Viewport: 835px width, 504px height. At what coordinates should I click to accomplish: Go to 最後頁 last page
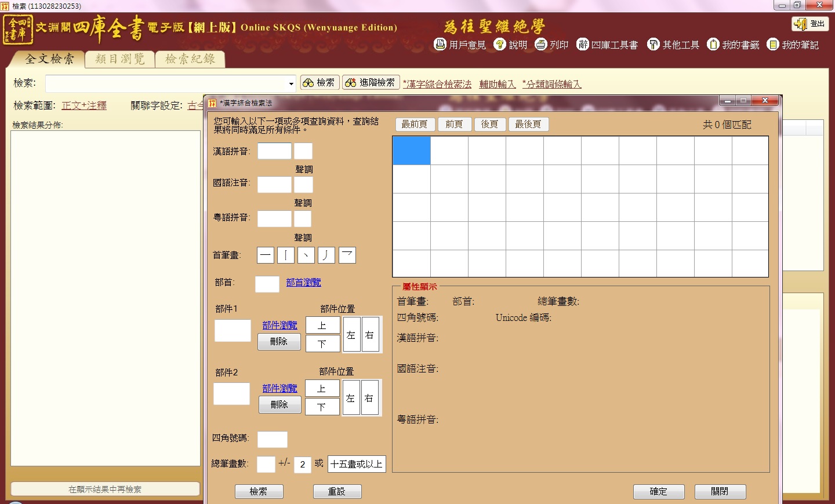[528, 125]
